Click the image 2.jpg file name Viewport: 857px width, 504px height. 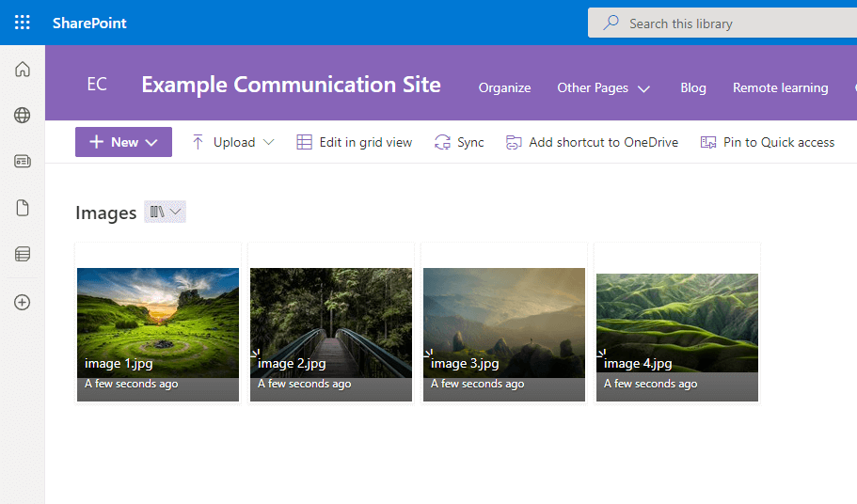292,364
